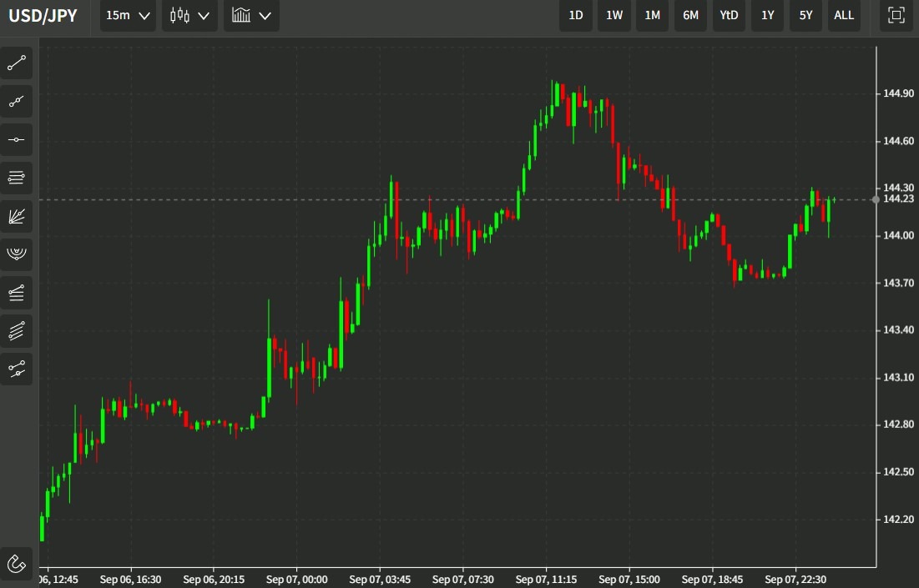Open the 15m interval dropdown
Screen dimensions: 919x588
(128, 15)
